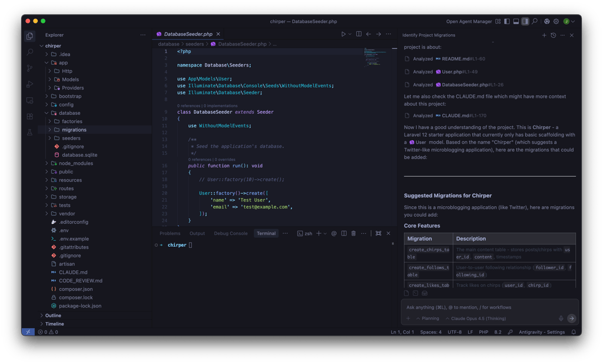The width and height of the screenshot is (603, 364).
Task: Switch to the Debug Console tab
Action: coord(231,234)
